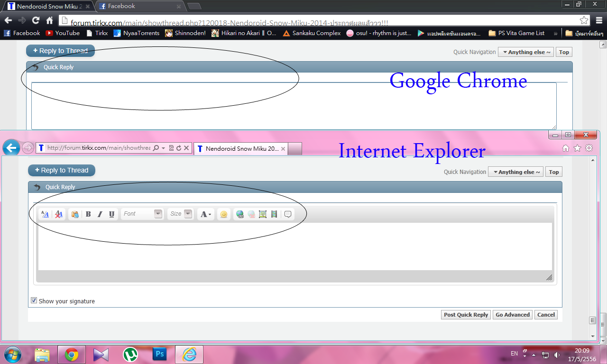Click the Internet Explorer refresh icon

179,148
